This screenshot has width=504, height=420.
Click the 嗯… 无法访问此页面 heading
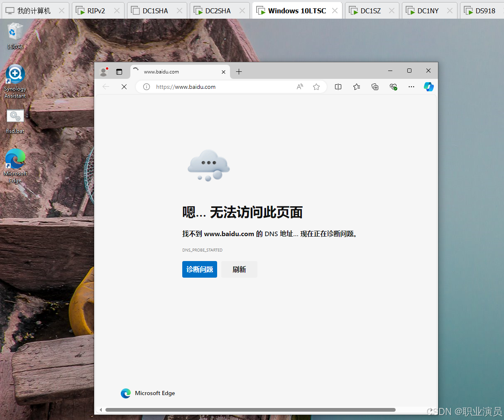(x=242, y=212)
